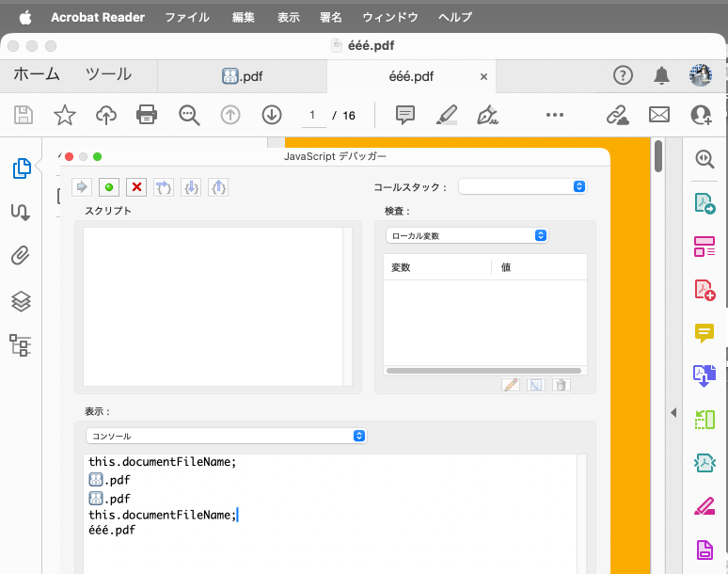Click the debugger stop (red X) button
This screenshot has width=728, height=574.
136,187
